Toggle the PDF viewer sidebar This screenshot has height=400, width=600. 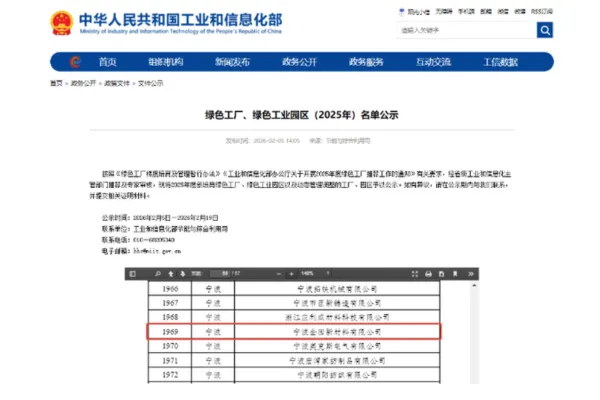pos(133,274)
